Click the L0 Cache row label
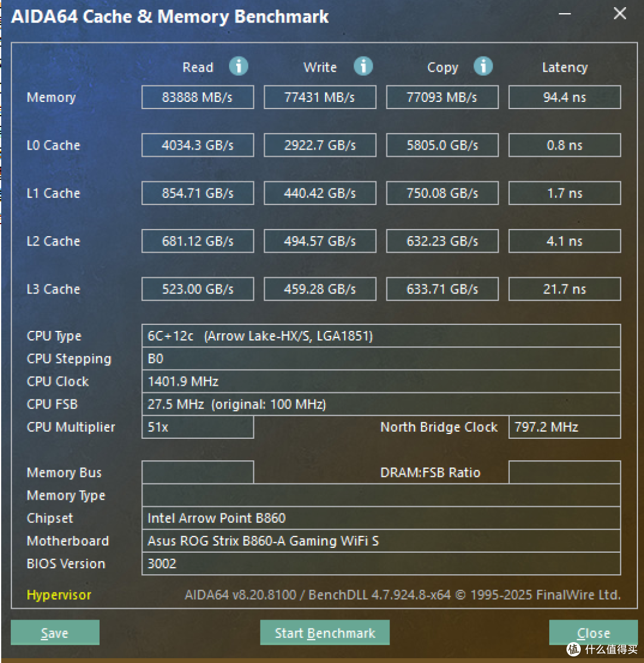The width and height of the screenshot is (644, 663). [x=53, y=145]
